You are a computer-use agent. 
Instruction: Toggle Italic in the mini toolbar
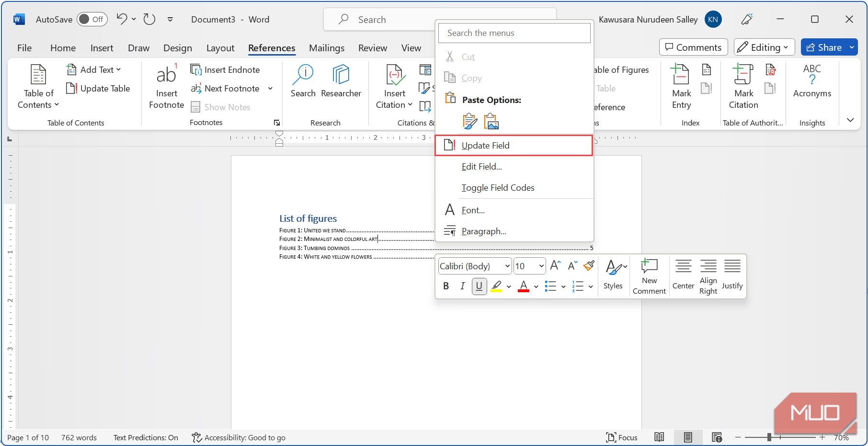(x=462, y=286)
